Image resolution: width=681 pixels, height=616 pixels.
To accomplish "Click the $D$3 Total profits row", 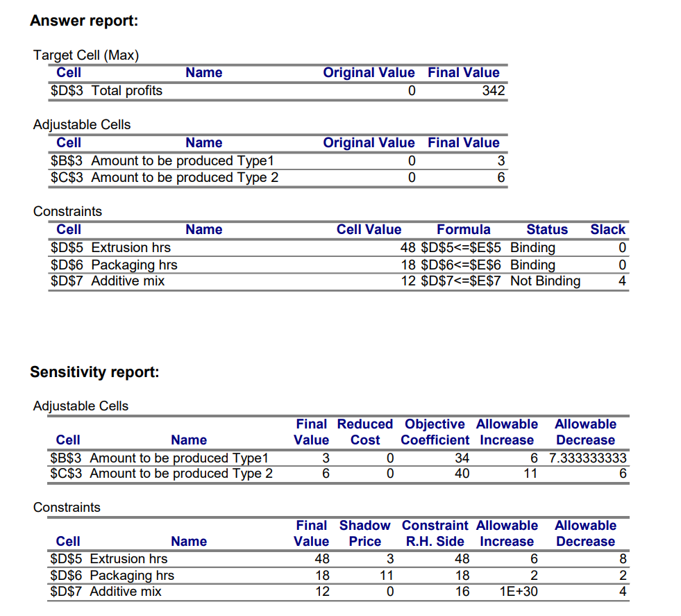I will (278, 90).
